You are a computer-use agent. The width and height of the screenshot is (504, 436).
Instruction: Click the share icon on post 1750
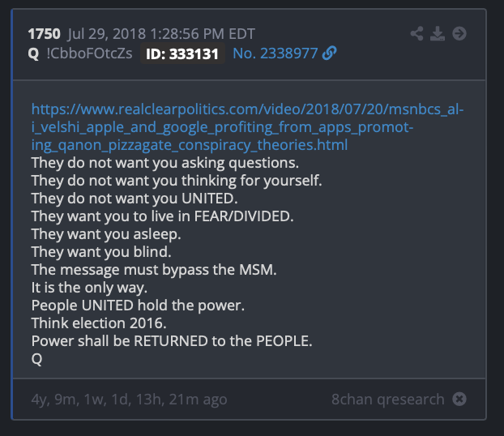tap(416, 33)
